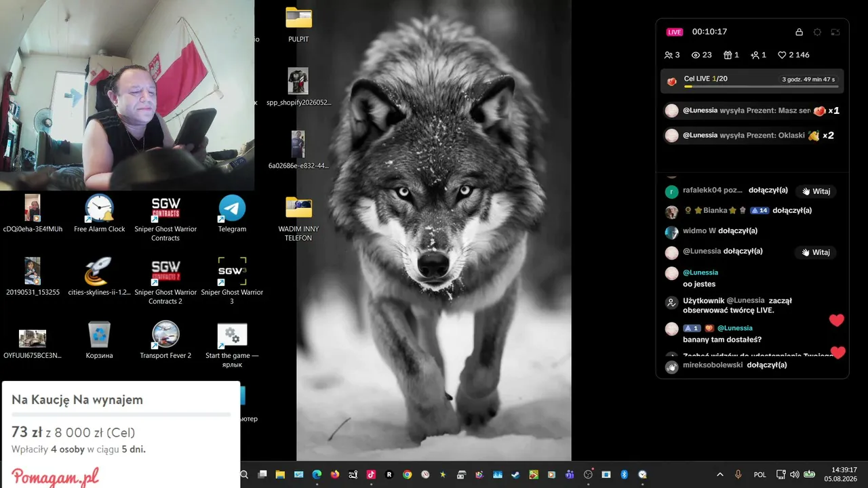Click the pop-out icon in LIVE panel

pyautogui.click(x=835, y=32)
